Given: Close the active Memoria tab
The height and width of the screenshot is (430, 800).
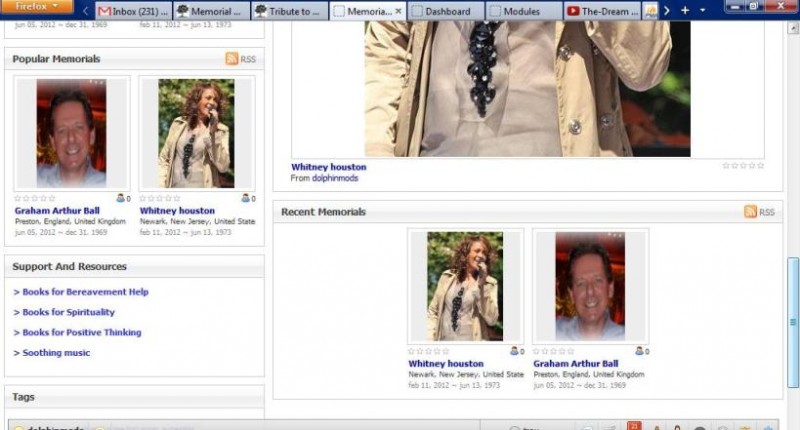Looking at the screenshot, I should coord(398,11).
